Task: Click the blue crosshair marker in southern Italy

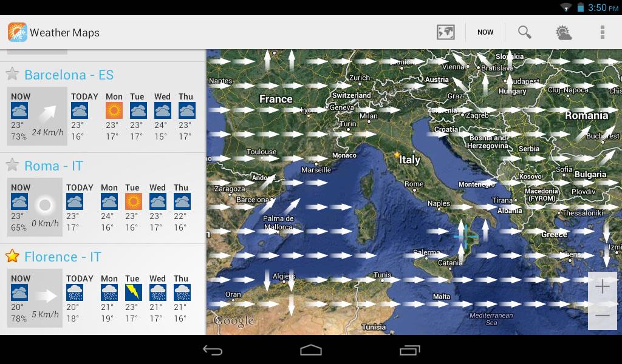Action: (466, 237)
